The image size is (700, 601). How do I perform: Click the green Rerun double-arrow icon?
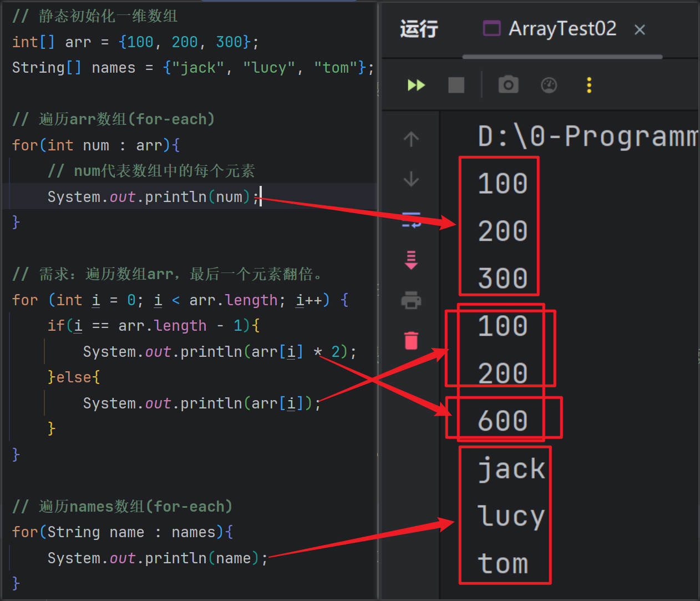click(x=416, y=85)
